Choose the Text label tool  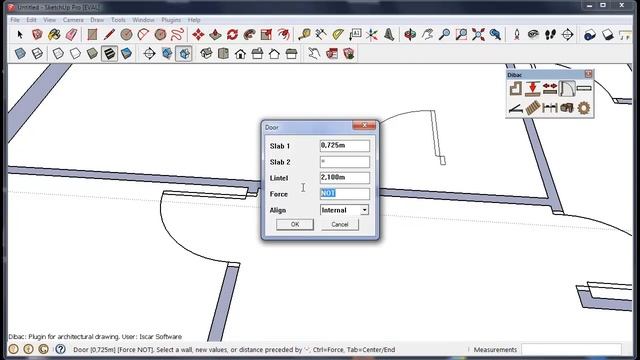[355, 35]
